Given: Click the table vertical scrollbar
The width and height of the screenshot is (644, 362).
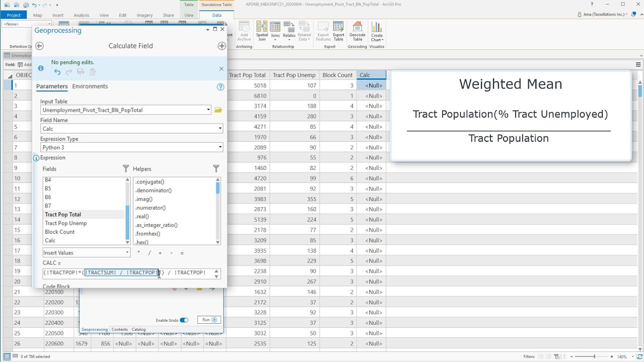Looking at the screenshot, I should click(640, 90).
